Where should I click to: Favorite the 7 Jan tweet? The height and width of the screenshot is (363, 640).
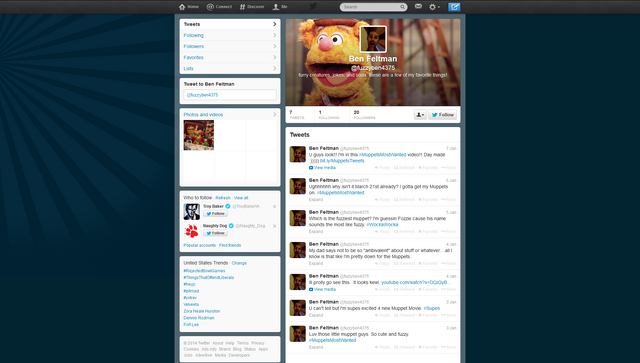(428, 168)
